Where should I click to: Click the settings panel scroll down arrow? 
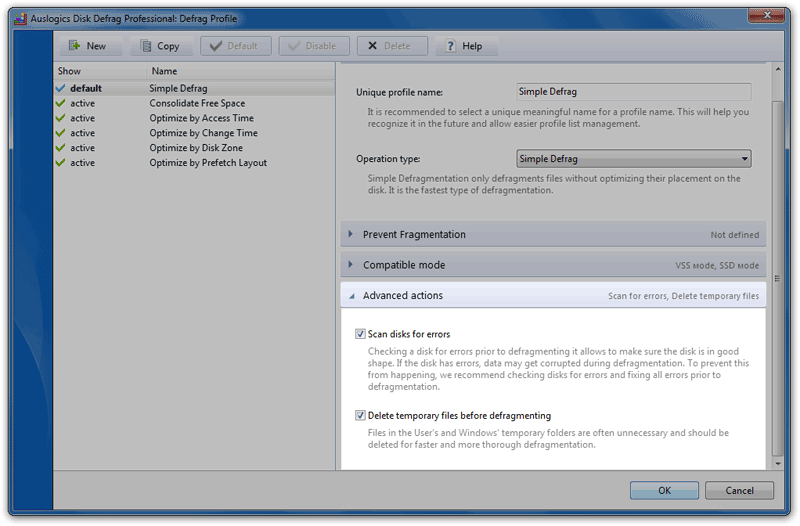778,464
